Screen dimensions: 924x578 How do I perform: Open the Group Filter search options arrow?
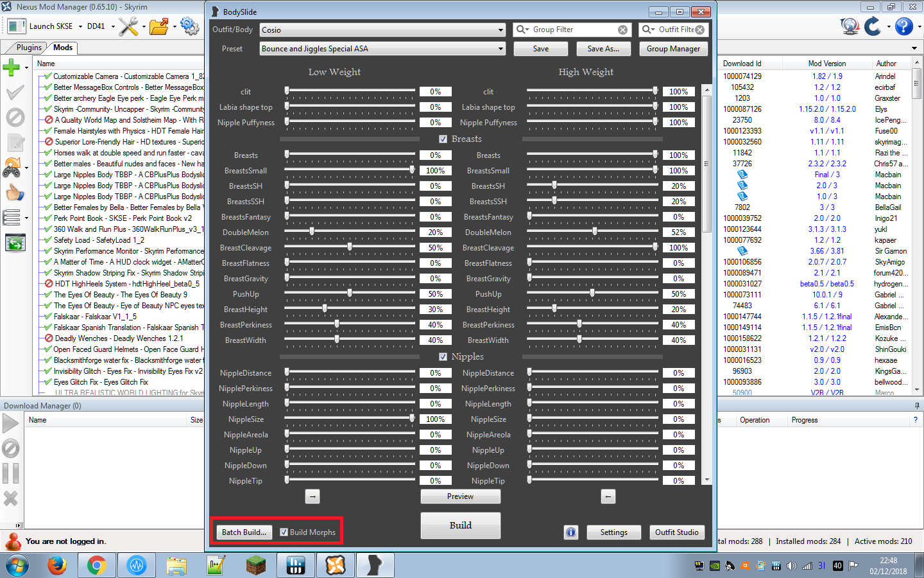[x=527, y=30]
